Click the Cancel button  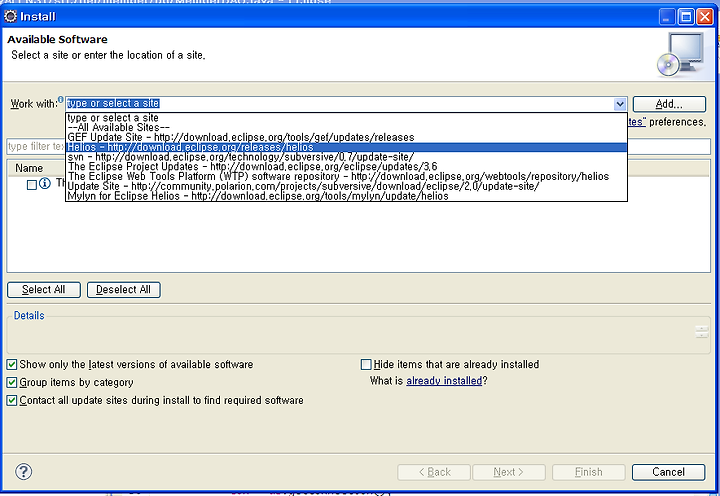(668, 472)
